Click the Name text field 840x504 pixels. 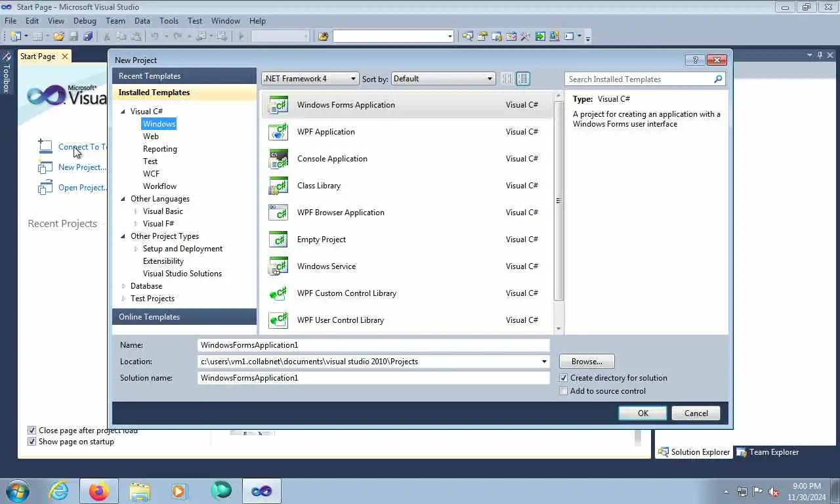(x=373, y=345)
